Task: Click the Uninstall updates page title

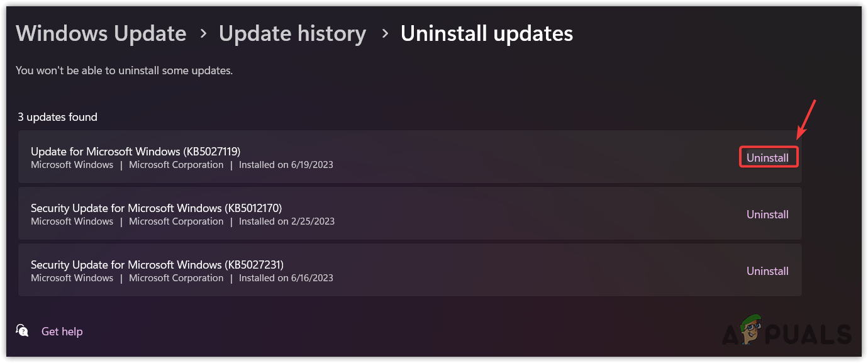Action: click(486, 33)
